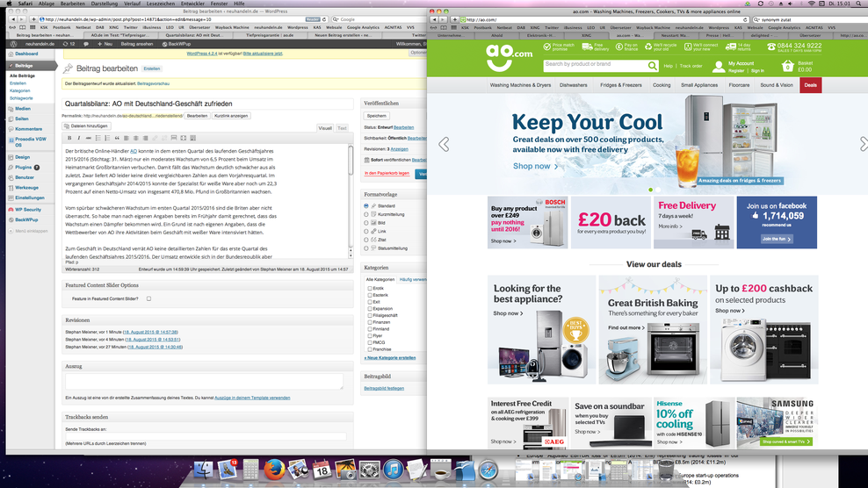Select the Bild format radio button
The width and height of the screenshot is (868, 488).
click(x=365, y=223)
